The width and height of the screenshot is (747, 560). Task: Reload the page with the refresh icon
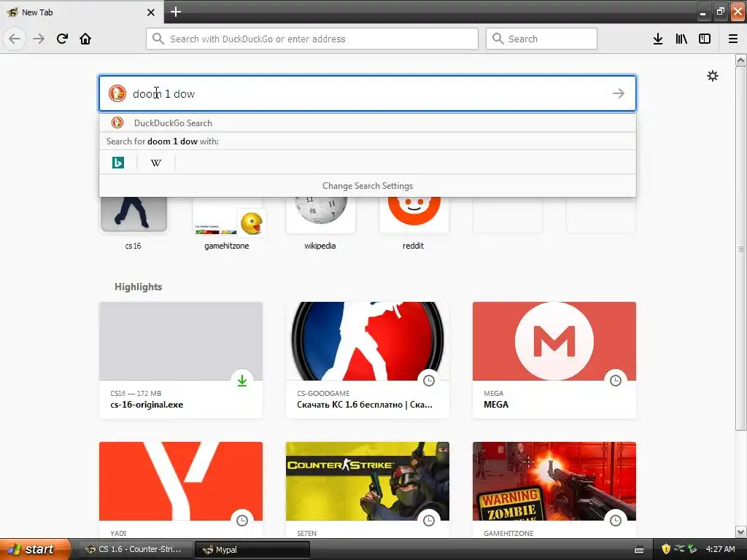[62, 39]
